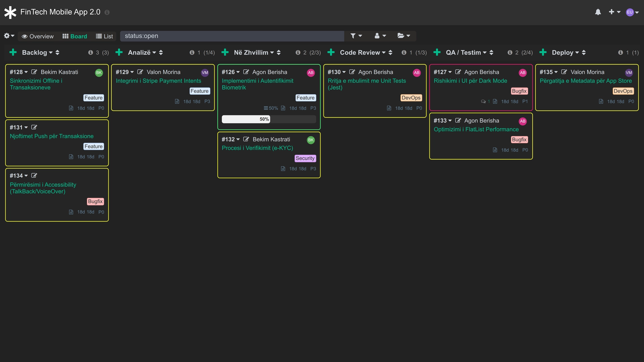Screen dimensions: 644x362
Task: Click the Security tag on card #132
Action: pos(305,158)
